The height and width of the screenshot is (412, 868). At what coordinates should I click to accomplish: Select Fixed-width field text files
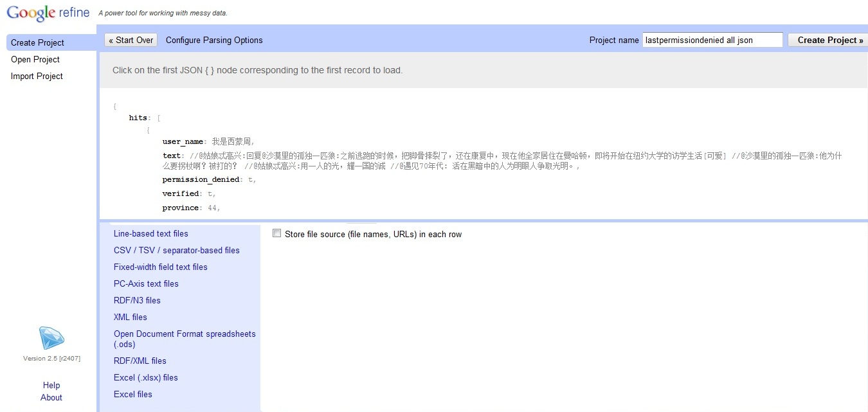[x=161, y=267]
